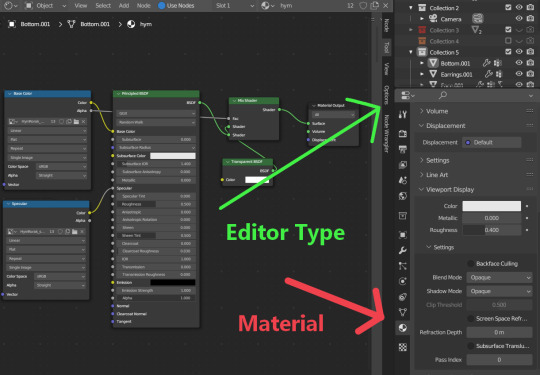The image size is (540, 375).
Task: Open the View menu in node editor
Action: (x=81, y=6)
